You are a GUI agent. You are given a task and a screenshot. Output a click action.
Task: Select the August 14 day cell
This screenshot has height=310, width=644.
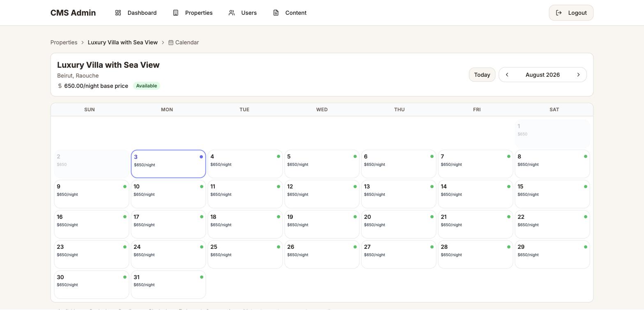(476, 194)
